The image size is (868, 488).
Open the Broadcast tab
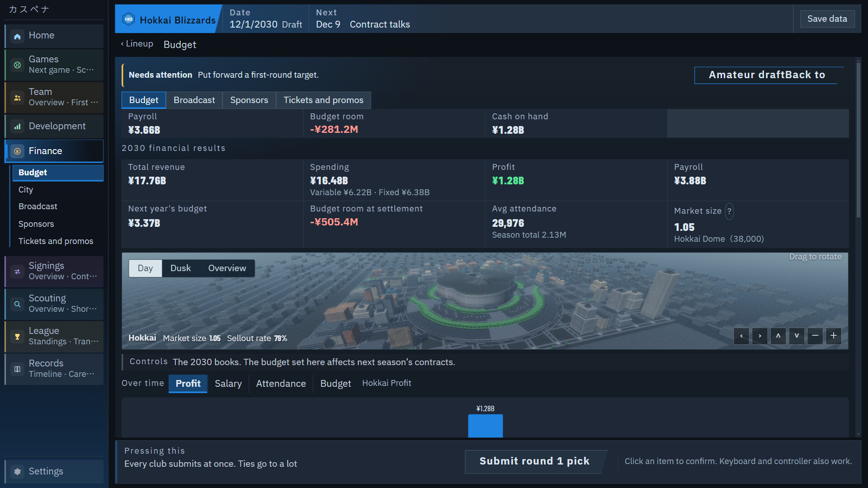(194, 100)
